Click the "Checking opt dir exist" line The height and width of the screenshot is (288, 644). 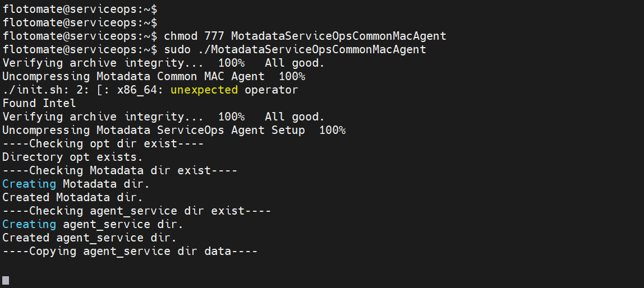point(103,143)
